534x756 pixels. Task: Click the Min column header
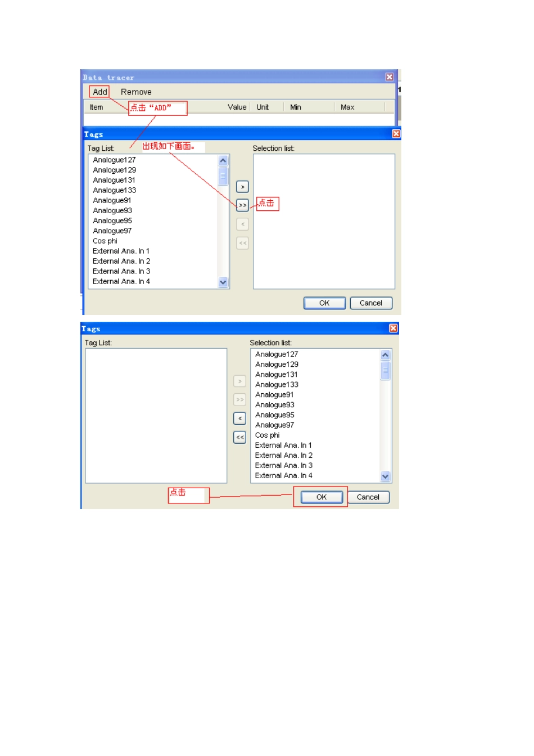pyautogui.click(x=296, y=107)
